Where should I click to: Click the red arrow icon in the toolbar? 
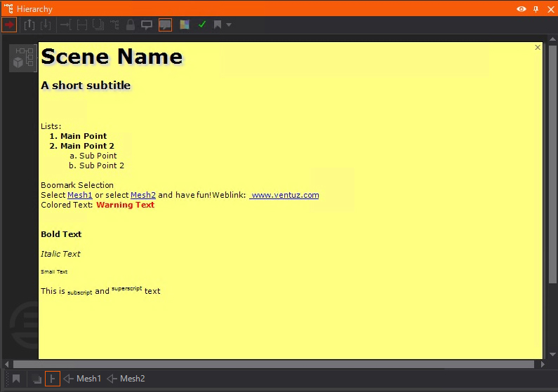(9, 25)
